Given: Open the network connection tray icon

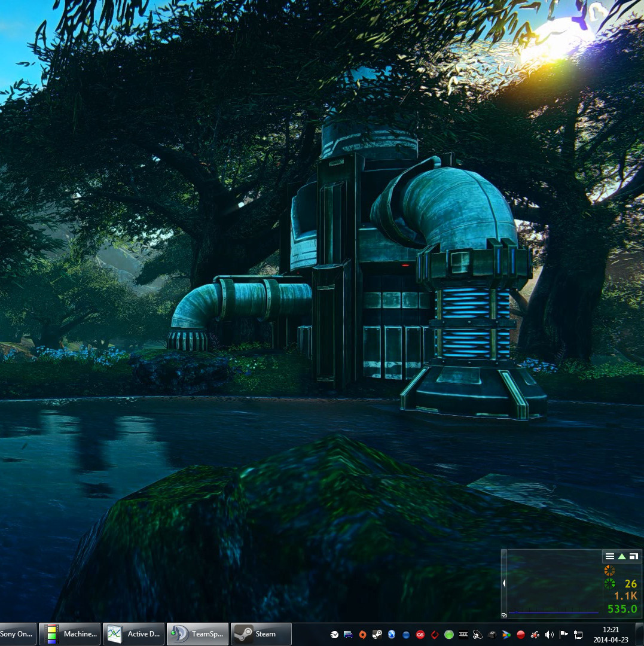Looking at the screenshot, I should coord(578,634).
